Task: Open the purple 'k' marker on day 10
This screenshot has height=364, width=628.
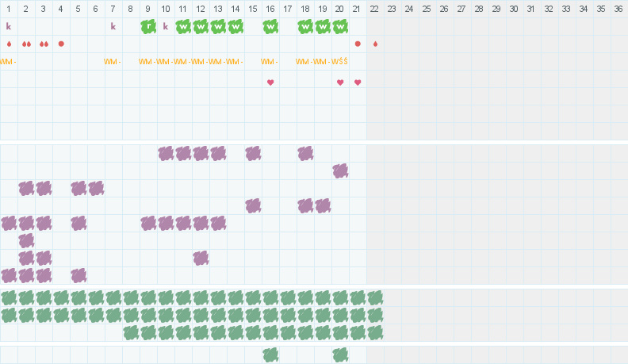Action: (x=165, y=26)
